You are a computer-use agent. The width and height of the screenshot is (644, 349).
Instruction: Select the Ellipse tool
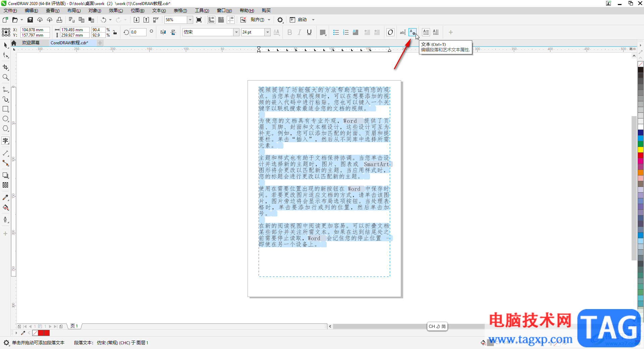[5, 119]
